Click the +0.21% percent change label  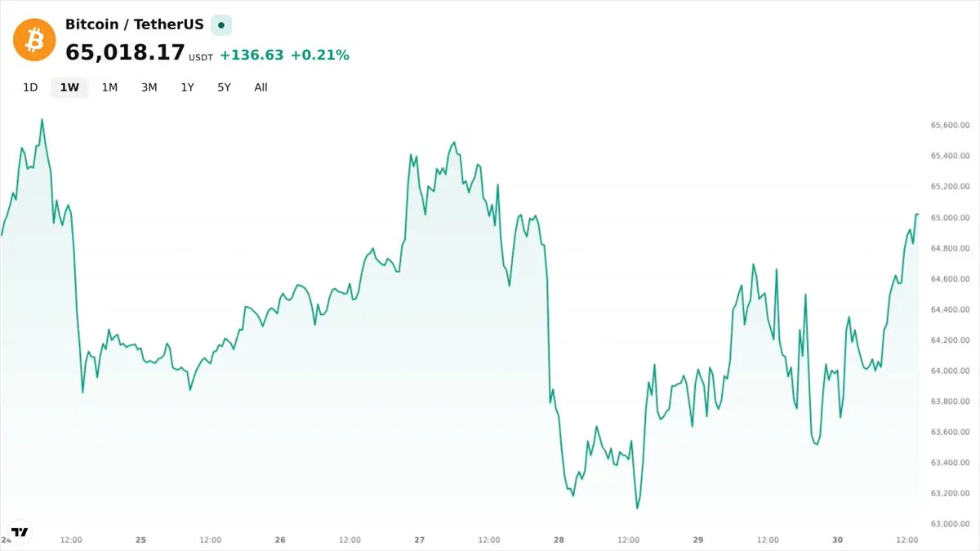point(320,55)
